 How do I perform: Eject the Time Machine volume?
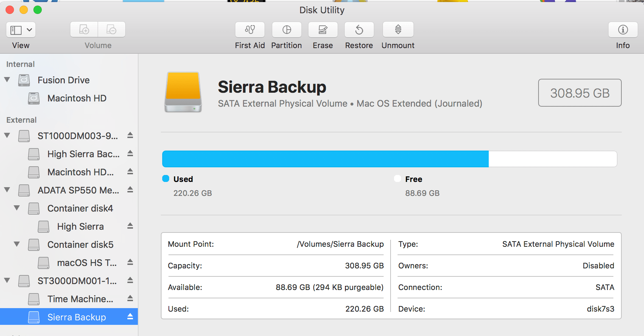tap(130, 298)
